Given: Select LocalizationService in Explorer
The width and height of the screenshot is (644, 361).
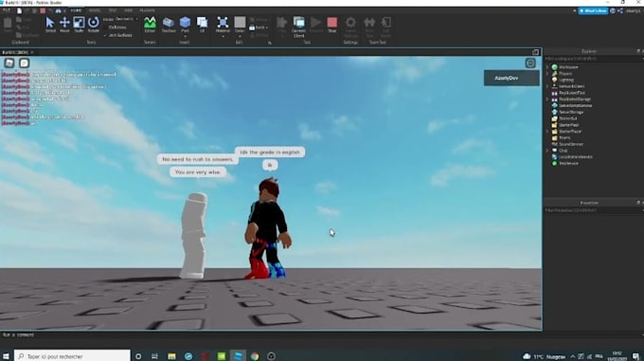Looking at the screenshot, I should [x=575, y=157].
